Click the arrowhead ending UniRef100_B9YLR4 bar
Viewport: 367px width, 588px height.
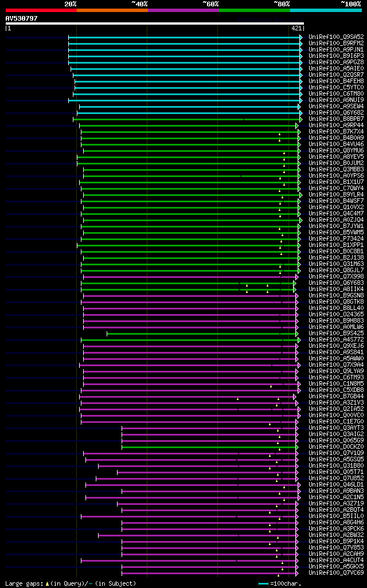(x=301, y=195)
